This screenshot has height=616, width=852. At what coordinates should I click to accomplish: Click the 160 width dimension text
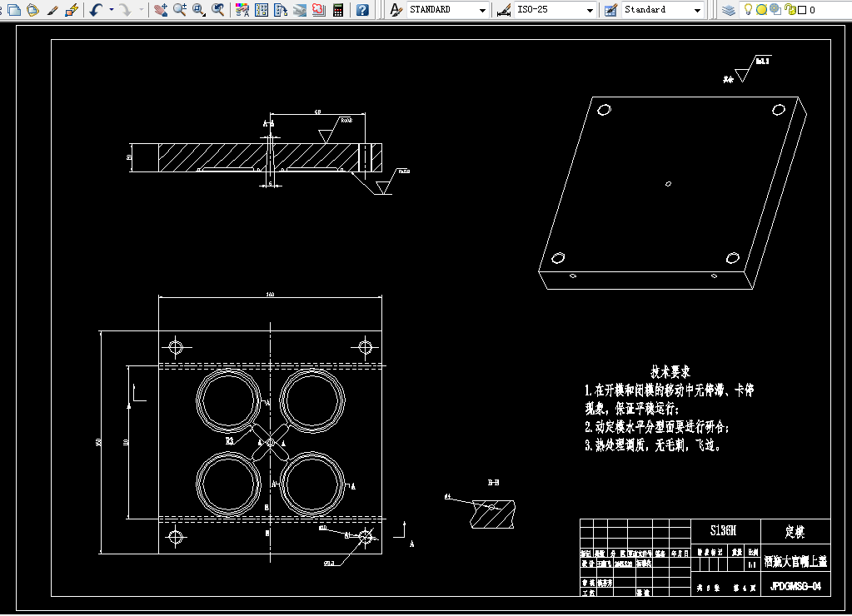click(270, 295)
